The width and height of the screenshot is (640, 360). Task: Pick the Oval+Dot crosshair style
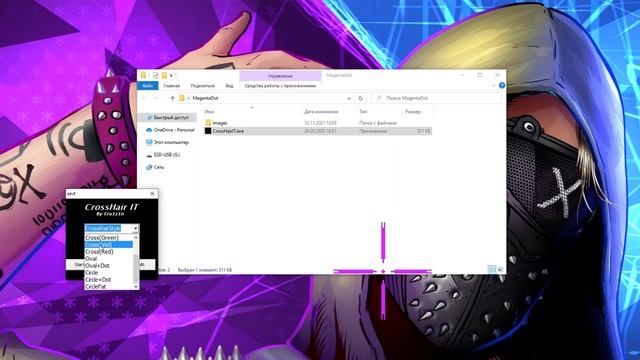pos(109,265)
